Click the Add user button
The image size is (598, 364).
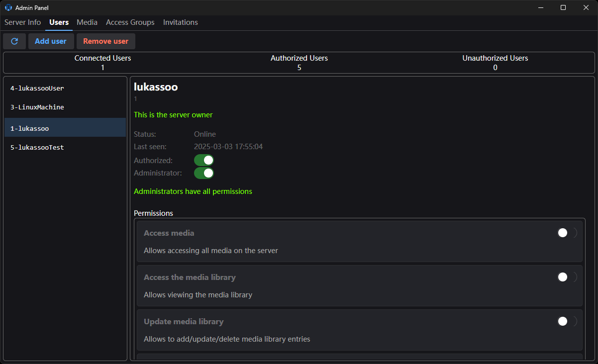click(x=51, y=41)
